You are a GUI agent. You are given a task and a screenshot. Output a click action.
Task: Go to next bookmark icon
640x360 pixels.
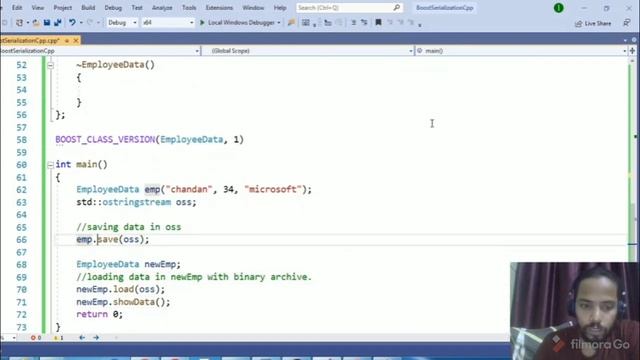pyautogui.click(x=400, y=22)
